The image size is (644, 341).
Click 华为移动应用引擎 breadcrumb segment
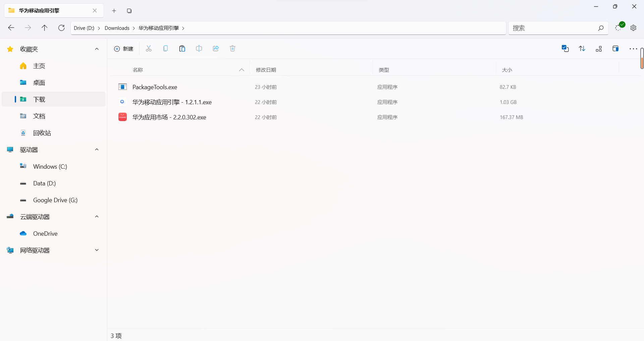coord(159,28)
